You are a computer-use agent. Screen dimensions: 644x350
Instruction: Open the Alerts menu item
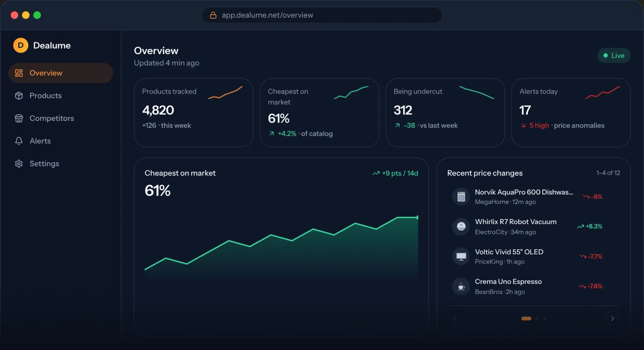pyautogui.click(x=61, y=141)
